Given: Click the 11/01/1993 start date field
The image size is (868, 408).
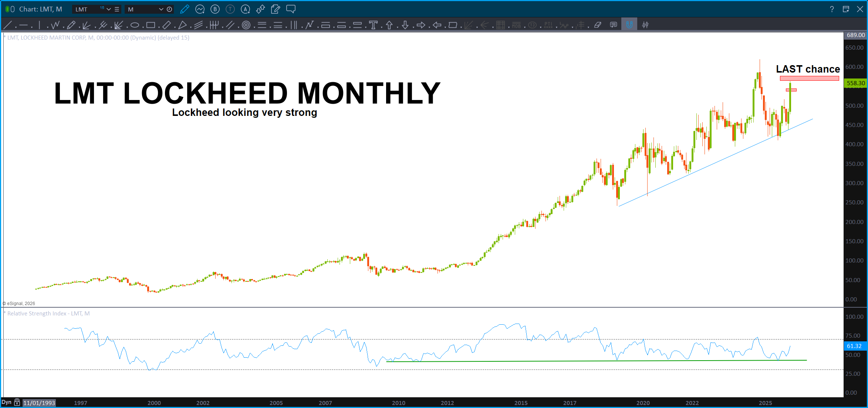Looking at the screenshot, I should tap(39, 403).
